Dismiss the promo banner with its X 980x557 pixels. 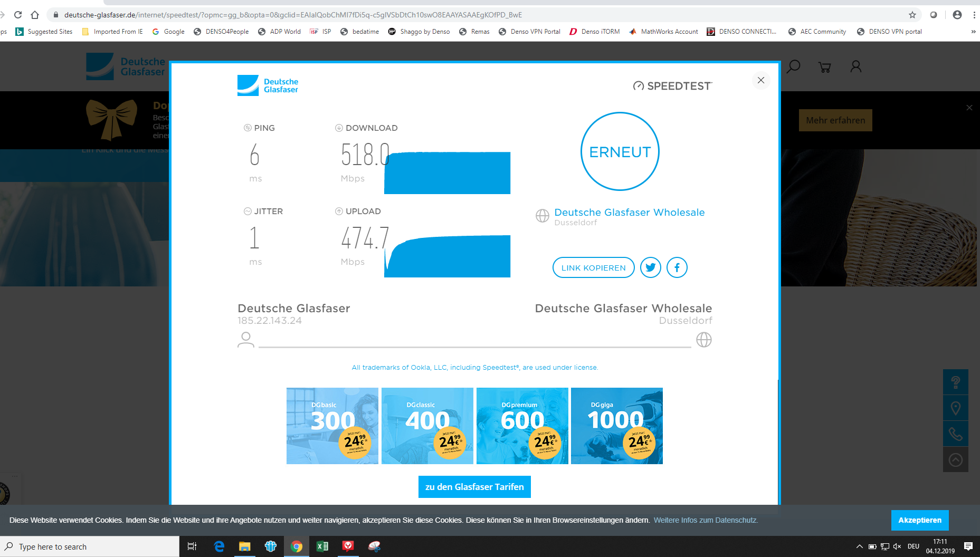point(969,108)
